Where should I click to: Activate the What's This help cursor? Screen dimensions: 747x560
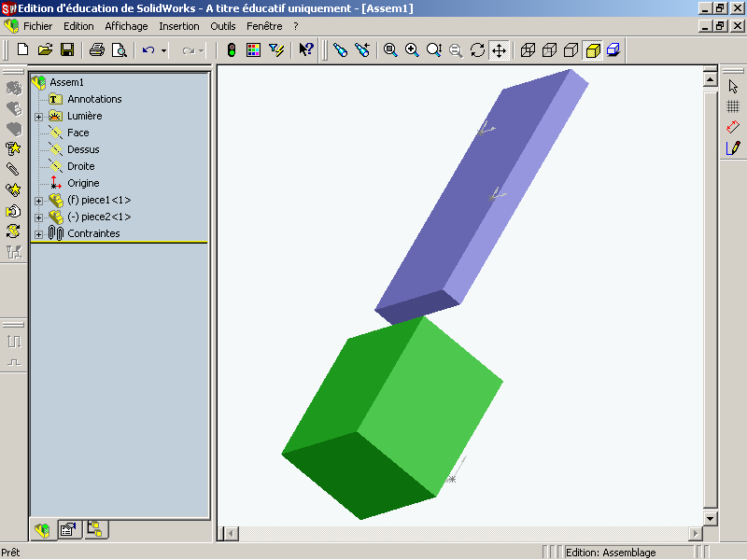coord(306,49)
